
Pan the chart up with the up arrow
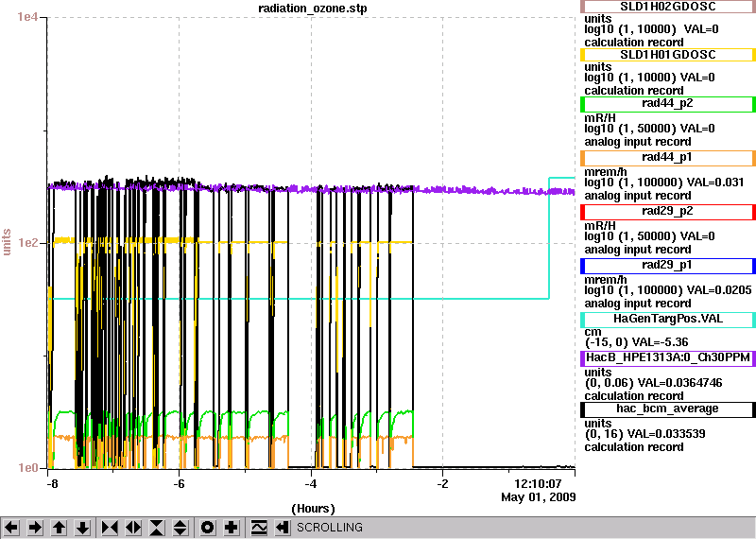pos(59,528)
